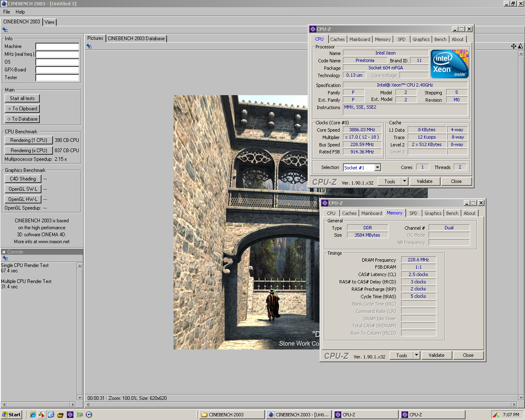The height and width of the screenshot is (420, 525).
Task: Click the Machine input field
Action: (57, 46)
